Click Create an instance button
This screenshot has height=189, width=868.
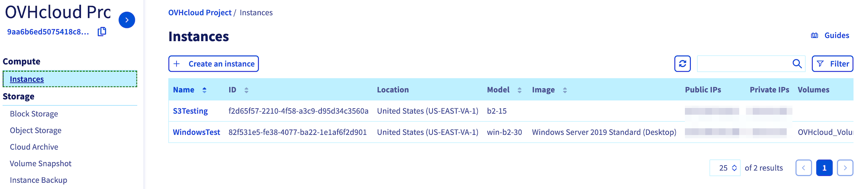pyautogui.click(x=214, y=64)
